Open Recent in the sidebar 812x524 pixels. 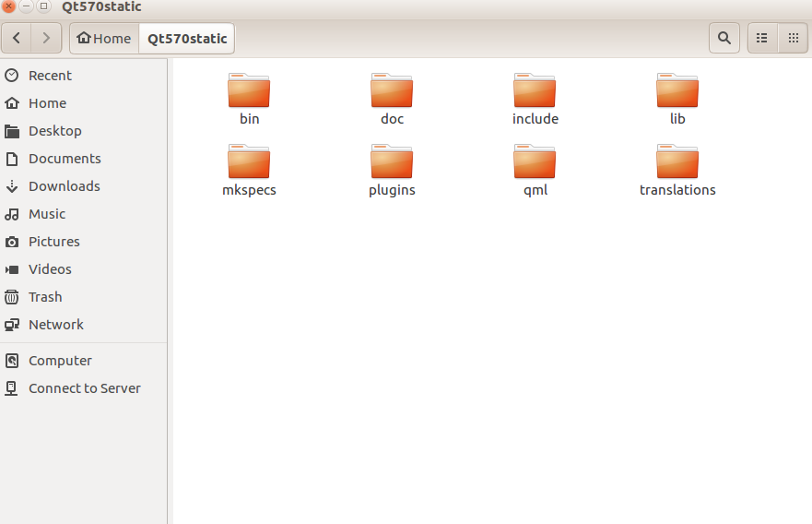coord(83,76)
